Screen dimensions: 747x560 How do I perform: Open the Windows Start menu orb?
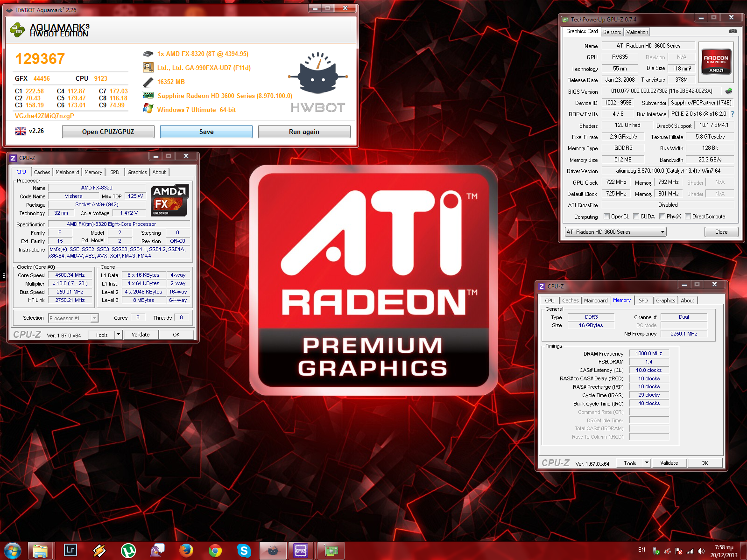coord(13,551)
